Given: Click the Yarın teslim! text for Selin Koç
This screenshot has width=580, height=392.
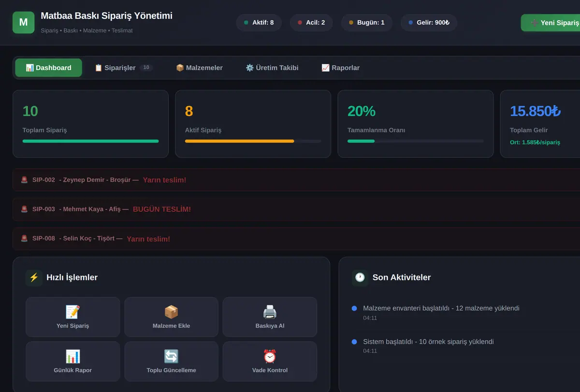Looking at the screenshot, I should [148, 239].
